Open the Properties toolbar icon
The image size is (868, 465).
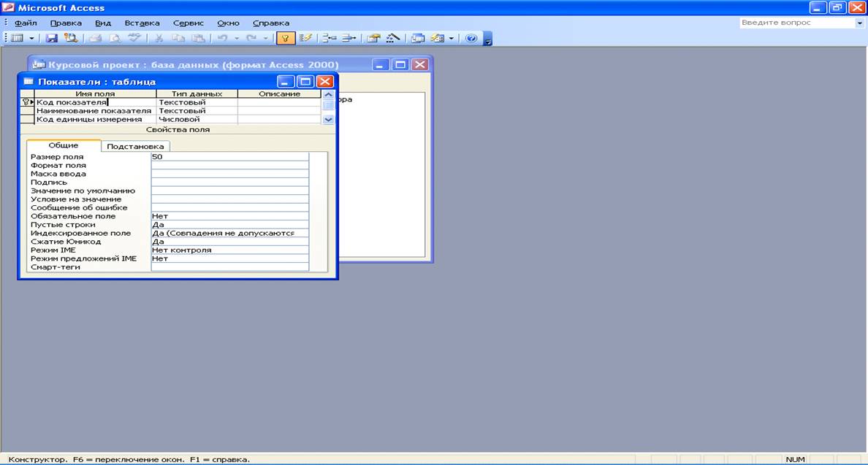click(x=373, y=38)
